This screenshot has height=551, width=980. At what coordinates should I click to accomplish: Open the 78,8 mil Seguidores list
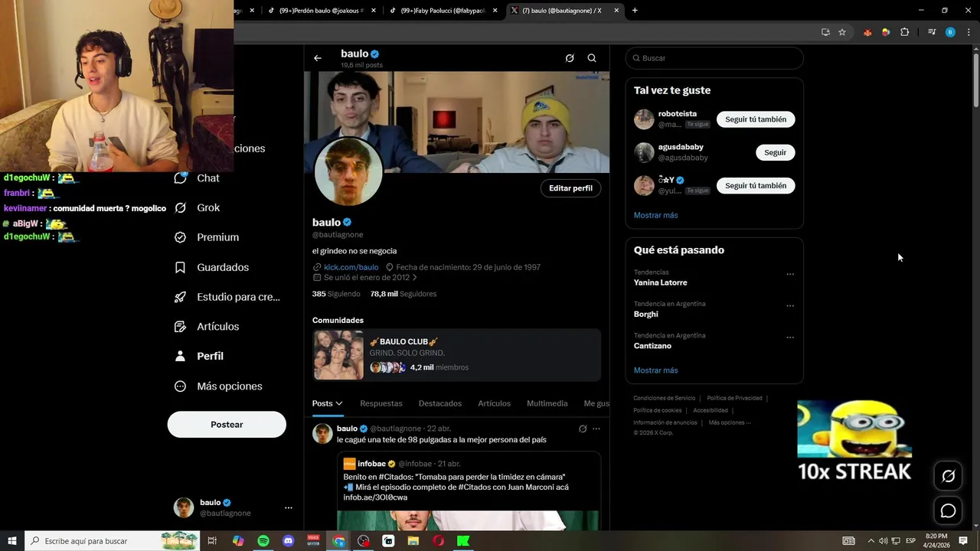[x=403, y=294]
